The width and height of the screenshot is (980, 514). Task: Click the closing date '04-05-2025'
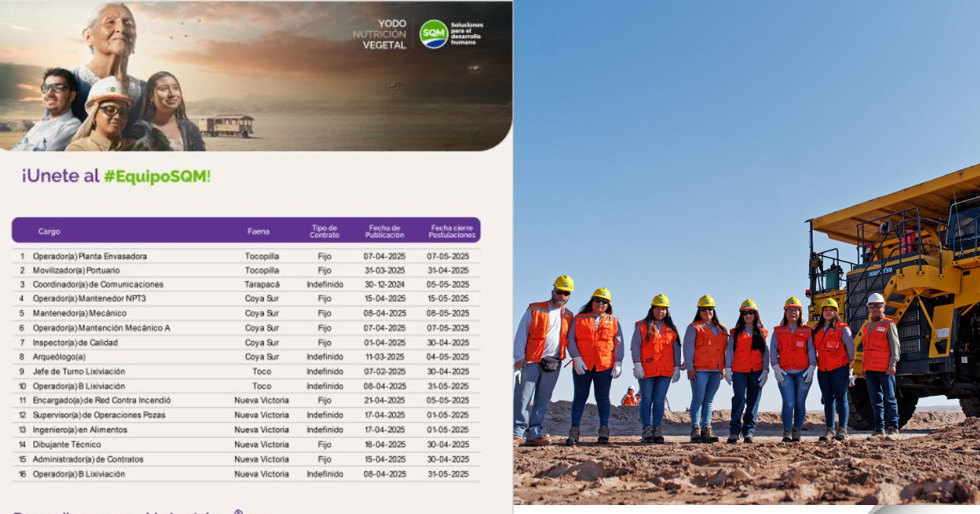pyautogui.click(x=448, y=357)
